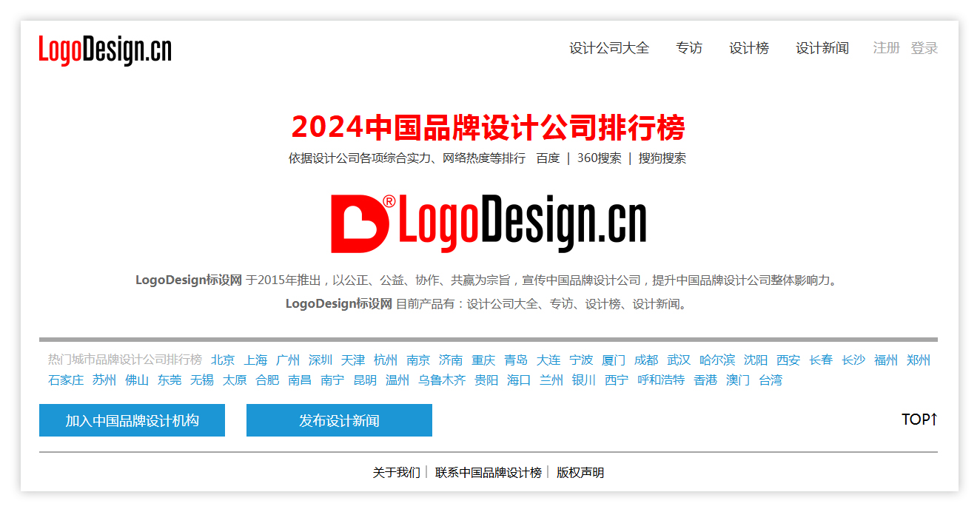
Task: Open the 设计公司大全 menu item
Action: click(608, 48)
